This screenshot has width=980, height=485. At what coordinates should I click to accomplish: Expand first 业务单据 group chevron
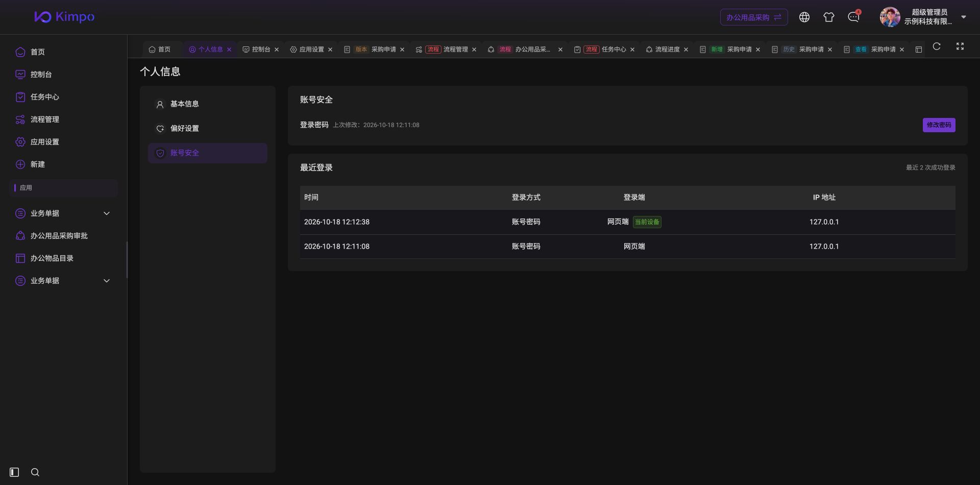[107, 213]
